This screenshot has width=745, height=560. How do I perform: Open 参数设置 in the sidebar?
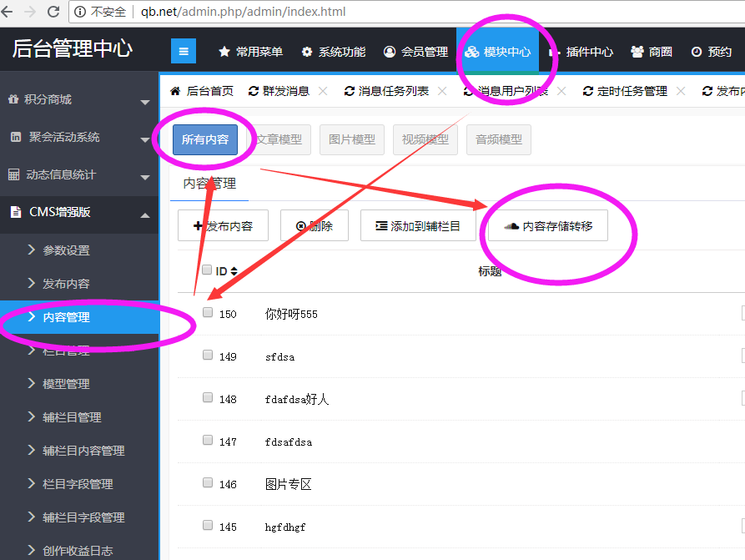pos(66,250)
